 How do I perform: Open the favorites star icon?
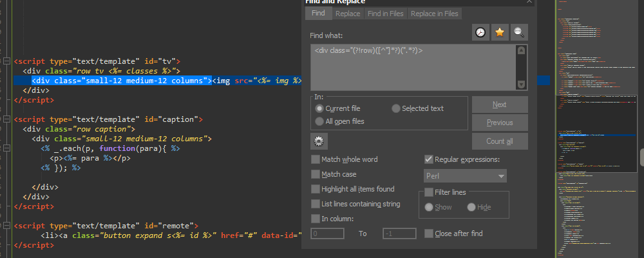tap(500, 32)
